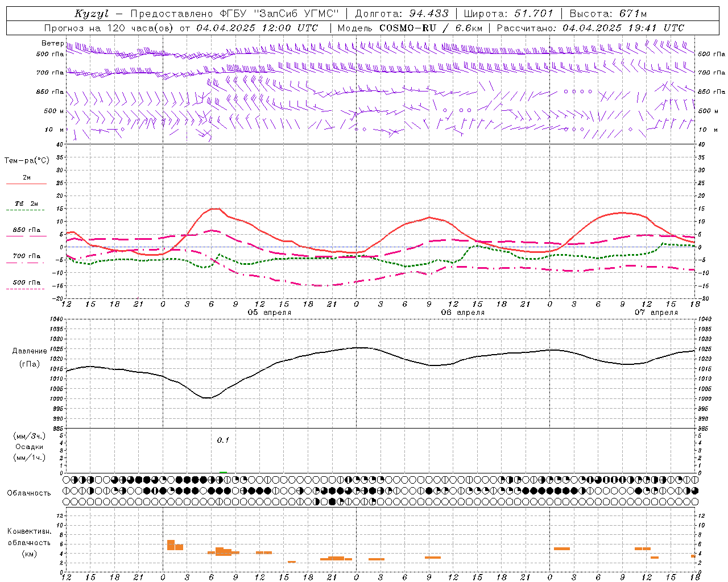Viewport: 728px width, 582px height.
Task: Click the "Долгота: 94.433" header field
Action: [402, 14]
